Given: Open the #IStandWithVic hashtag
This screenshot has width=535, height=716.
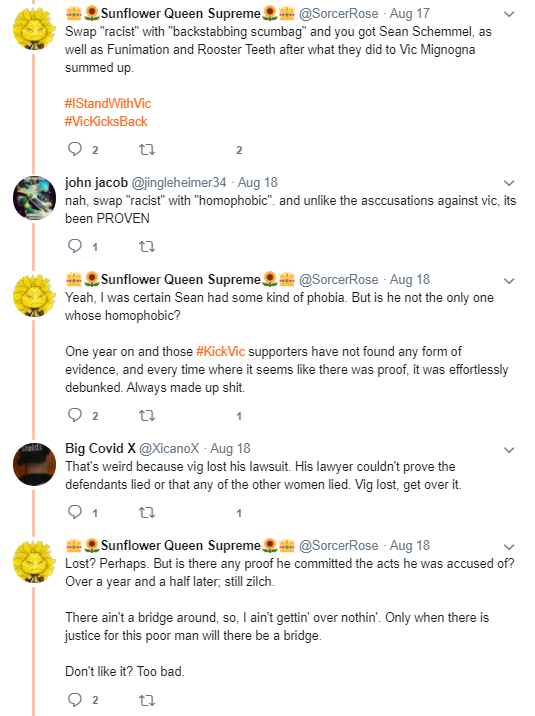Looking at the screenshot, I should (x=108, y=103).
